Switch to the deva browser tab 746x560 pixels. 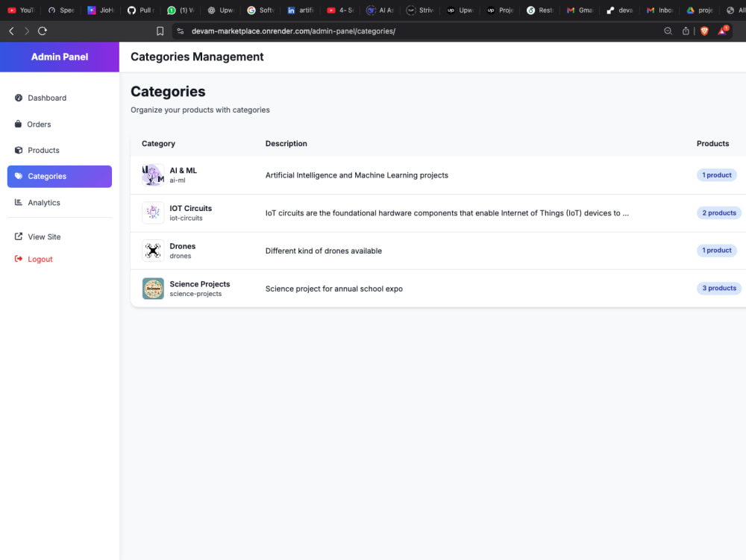click(620, 10)
